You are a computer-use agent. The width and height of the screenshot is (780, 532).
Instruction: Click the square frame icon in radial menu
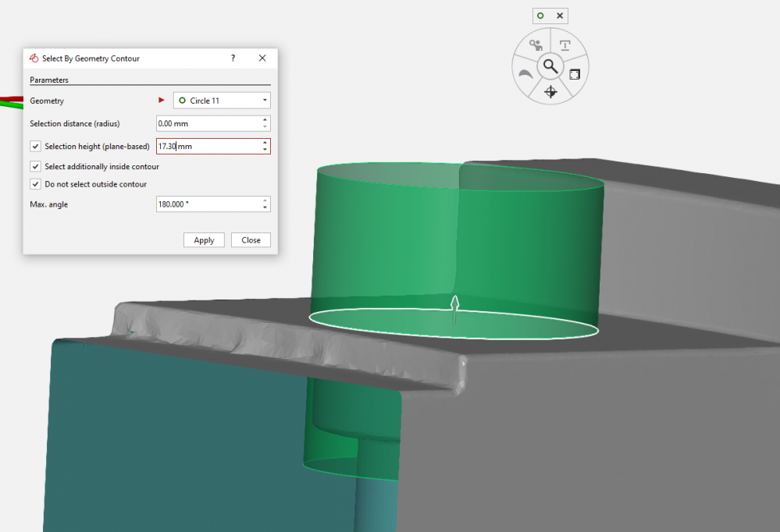(575, 75)
